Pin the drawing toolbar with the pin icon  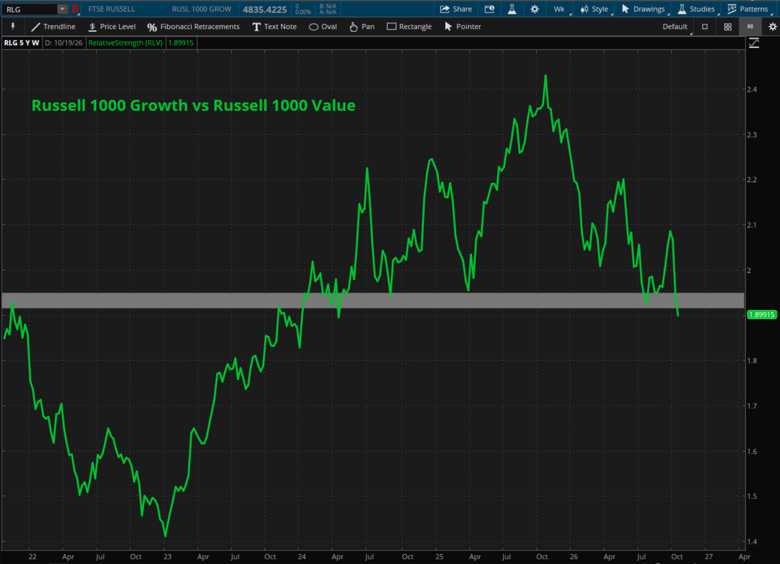[13, 26]
